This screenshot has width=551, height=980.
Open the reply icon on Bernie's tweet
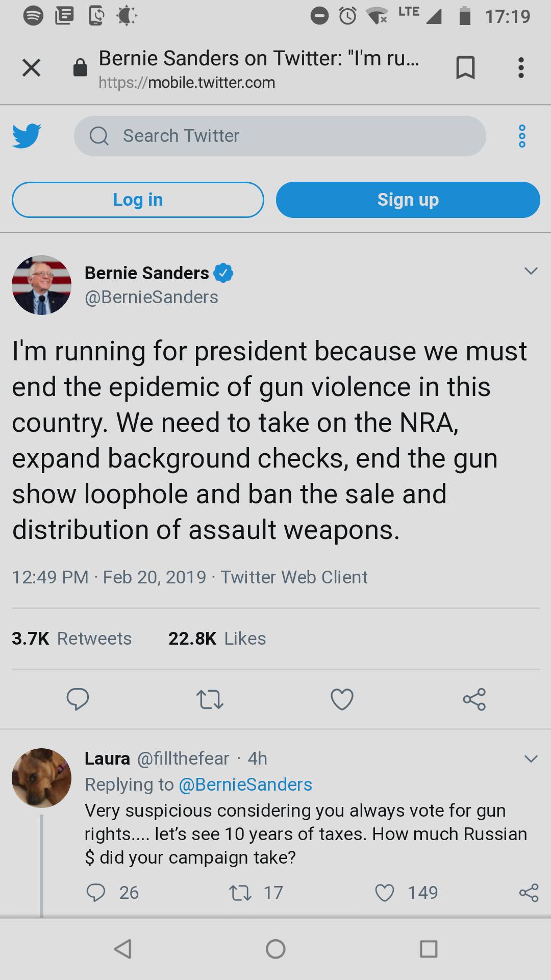point(79,699)
